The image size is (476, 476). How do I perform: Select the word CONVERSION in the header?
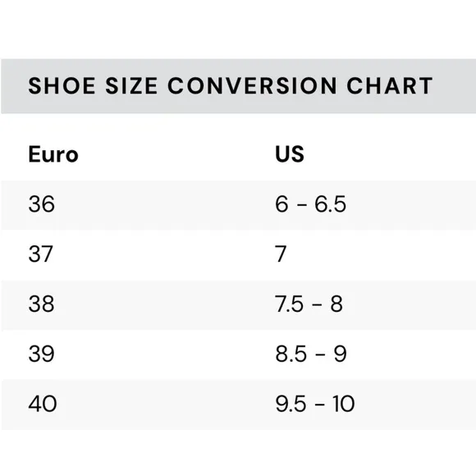coord(252,86)
